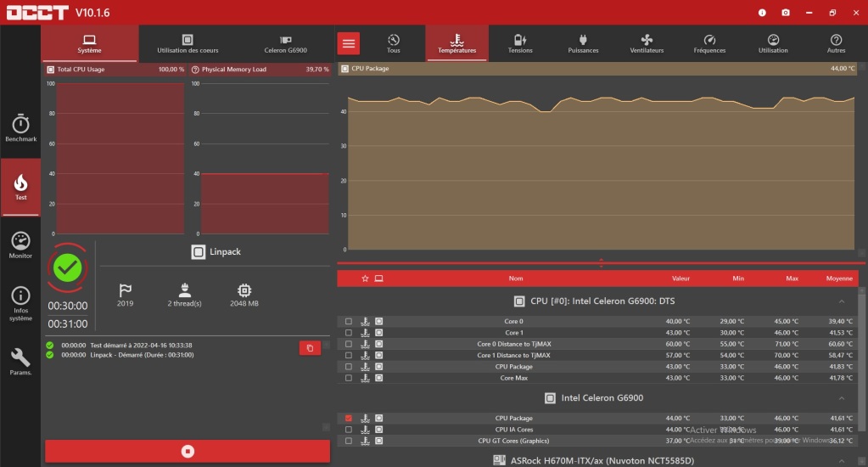Image resolution: width=868 pixels, height=467 pixels.
Task: Click the 2048 MB memory icon
Action: click(x=244, y=290)
